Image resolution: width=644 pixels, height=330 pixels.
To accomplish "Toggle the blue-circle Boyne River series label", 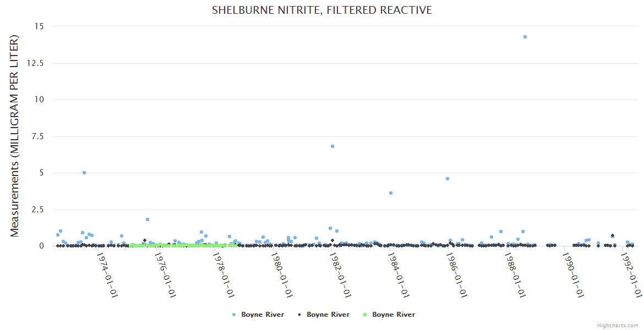I will pos(263,315).
